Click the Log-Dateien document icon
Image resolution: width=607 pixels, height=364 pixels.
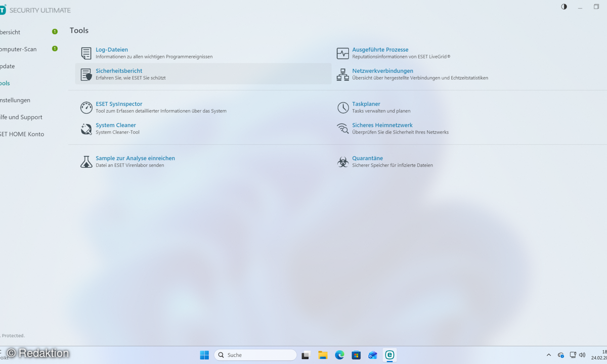(x=86, y=53)
